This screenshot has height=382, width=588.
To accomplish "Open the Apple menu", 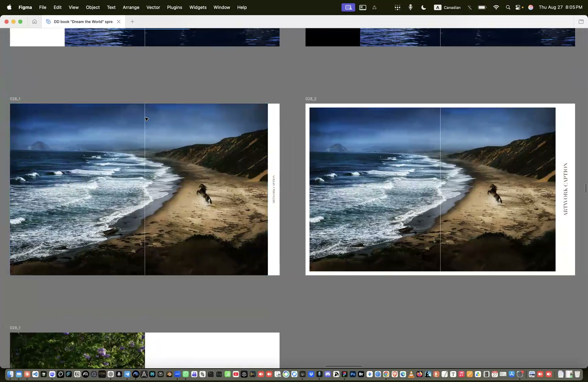I will [9, 7].
